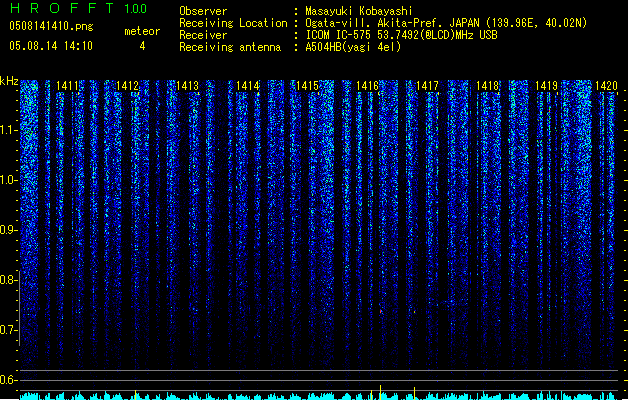This screenshot has width=629, height=400.
Task: Click the 0.9 frequency axis label
Action: [8, 230]
